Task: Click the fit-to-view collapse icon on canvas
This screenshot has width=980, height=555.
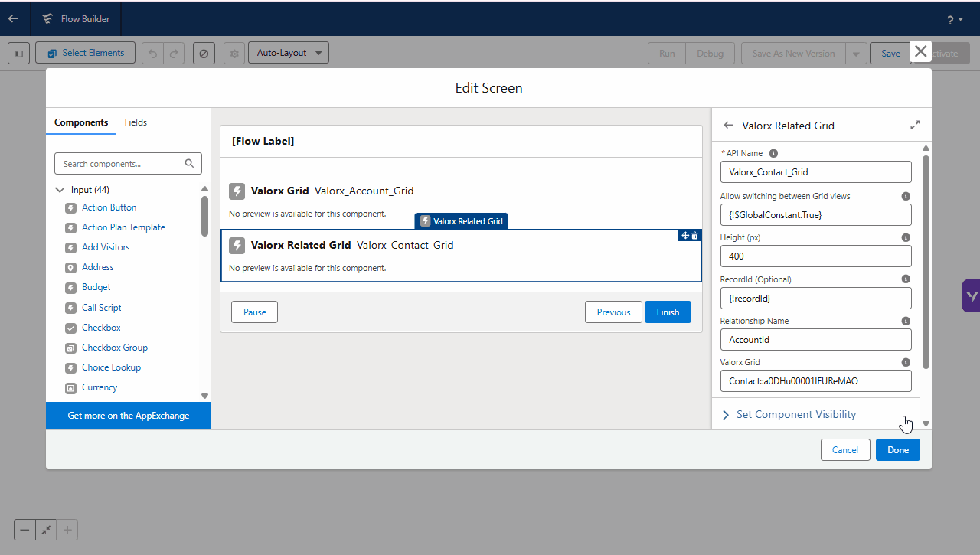Action: (46, 530)
